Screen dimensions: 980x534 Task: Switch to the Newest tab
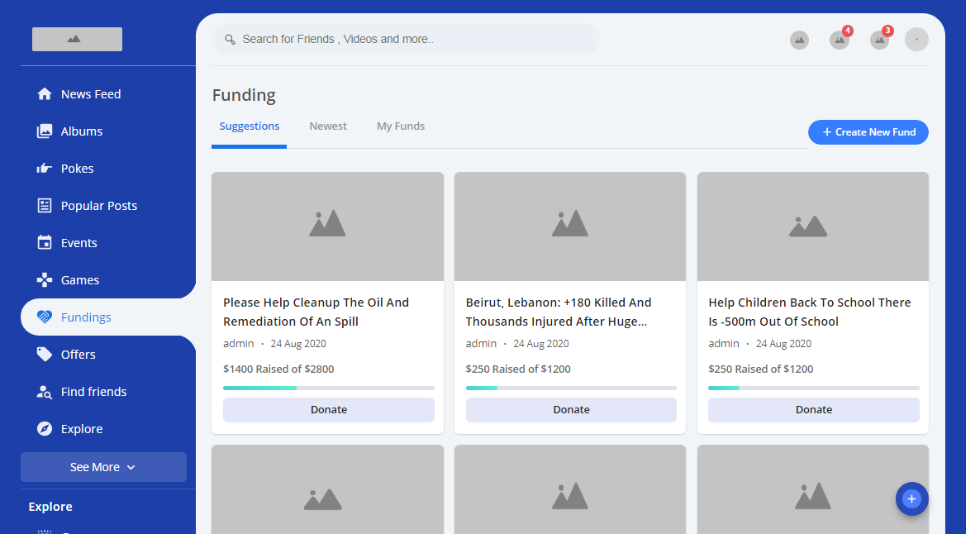click(x=328, y=126)
